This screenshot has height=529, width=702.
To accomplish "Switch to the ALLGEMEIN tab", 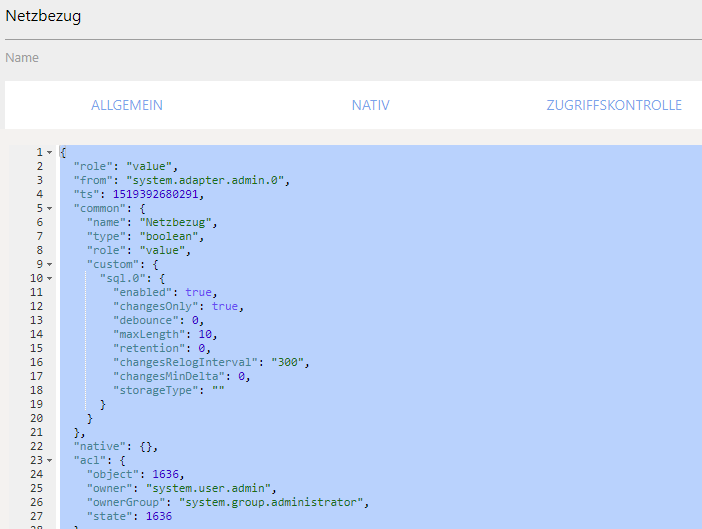I will pos(127,105).
